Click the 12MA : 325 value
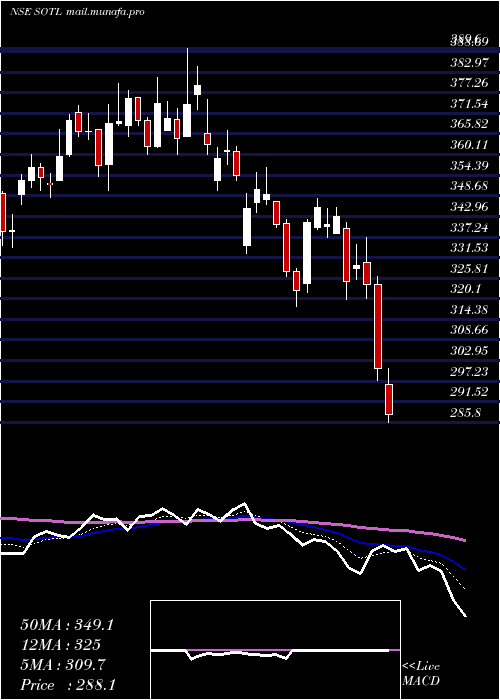 point(60,645)
